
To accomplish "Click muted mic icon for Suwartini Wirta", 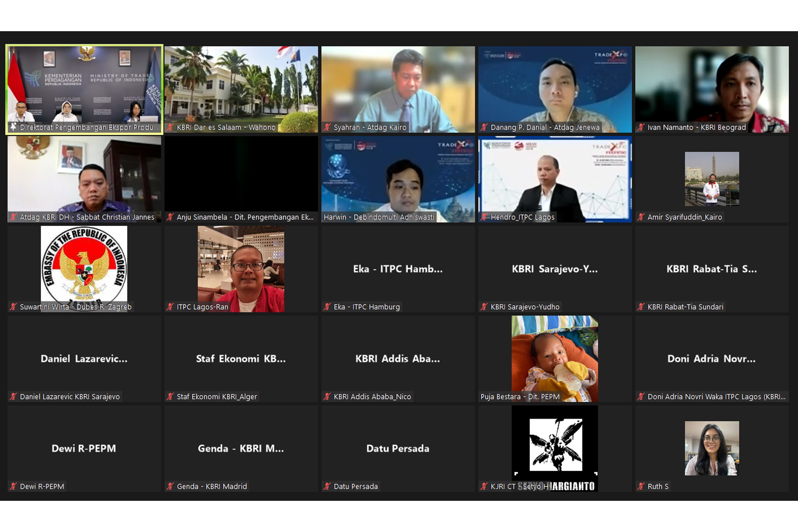I will (13, 307).
